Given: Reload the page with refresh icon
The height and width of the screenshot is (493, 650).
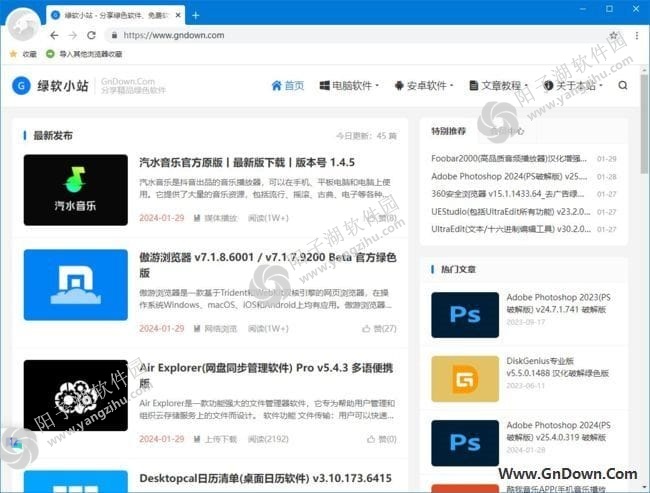Looking at the screenshot, I should click(91, 35).
